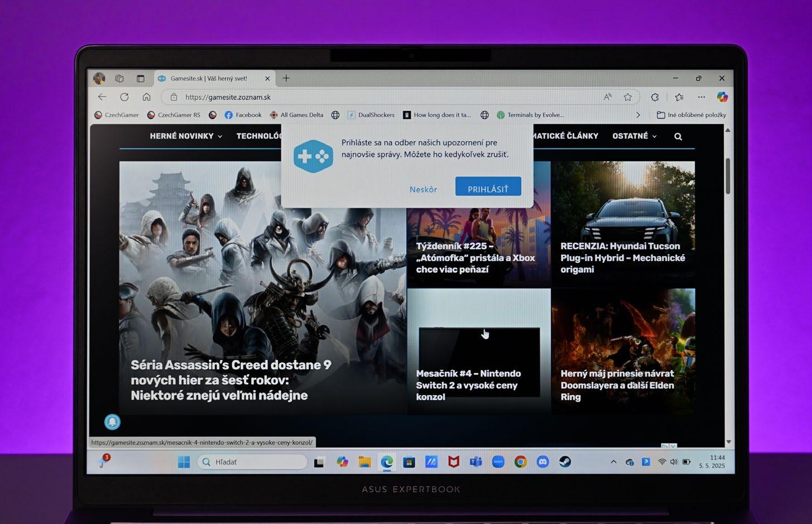Open the Terminals by Evolve bookmark

[530, 115]
